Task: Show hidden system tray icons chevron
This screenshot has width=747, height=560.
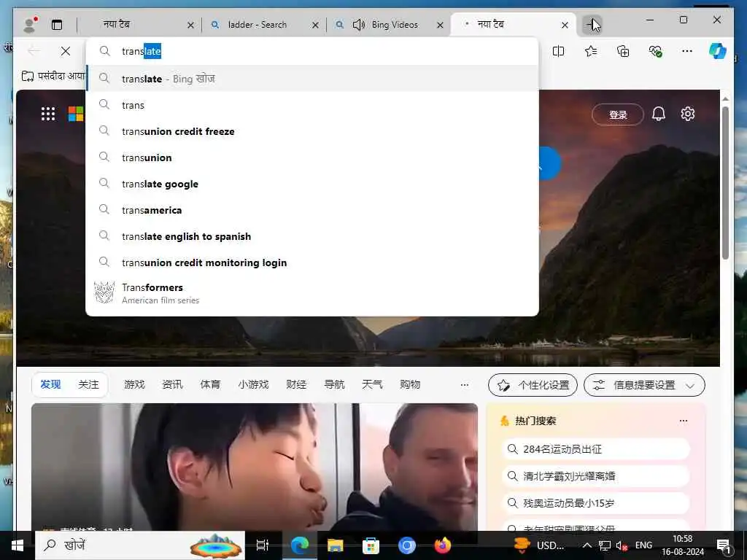Action: (x=587, y=545)
